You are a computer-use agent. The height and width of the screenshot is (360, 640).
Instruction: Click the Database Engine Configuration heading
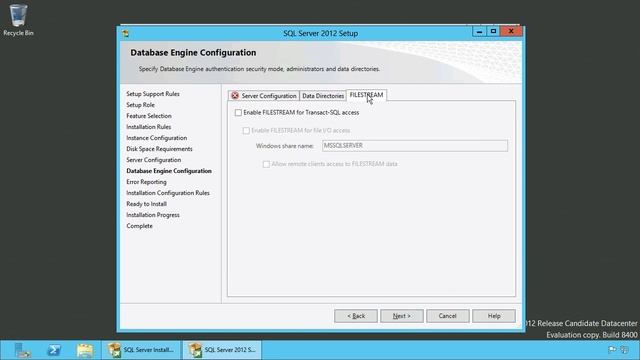193,53
